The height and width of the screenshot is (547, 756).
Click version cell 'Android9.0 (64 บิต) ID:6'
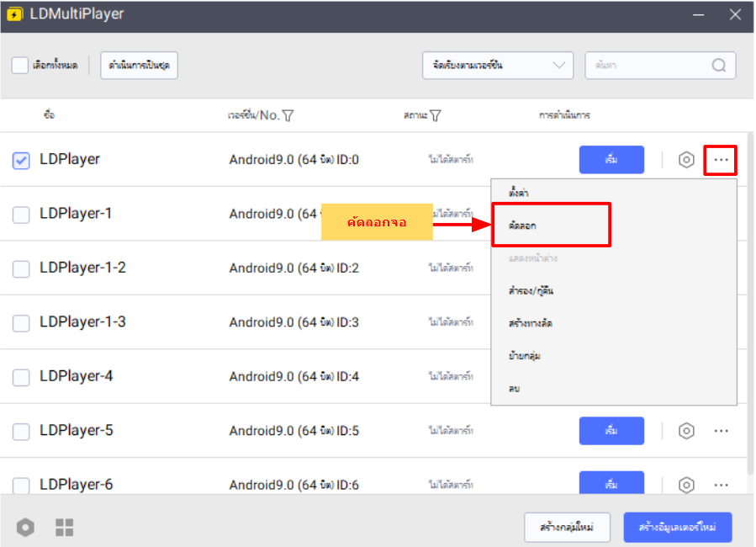coord(294,485)
